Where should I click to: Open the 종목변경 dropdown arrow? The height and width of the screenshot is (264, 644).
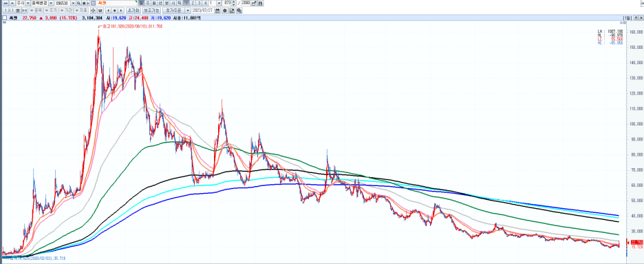click(x=50, y=3)
